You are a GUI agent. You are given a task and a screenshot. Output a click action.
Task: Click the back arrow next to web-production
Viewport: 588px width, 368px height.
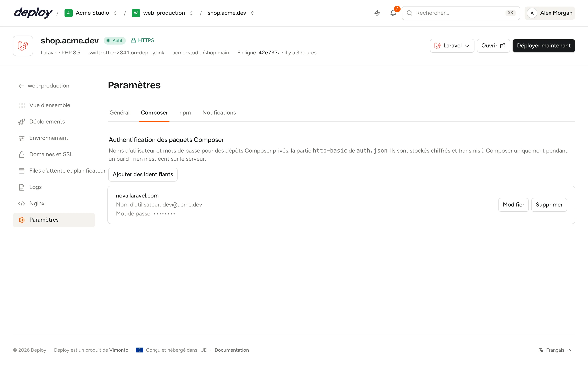coord(21,86)
